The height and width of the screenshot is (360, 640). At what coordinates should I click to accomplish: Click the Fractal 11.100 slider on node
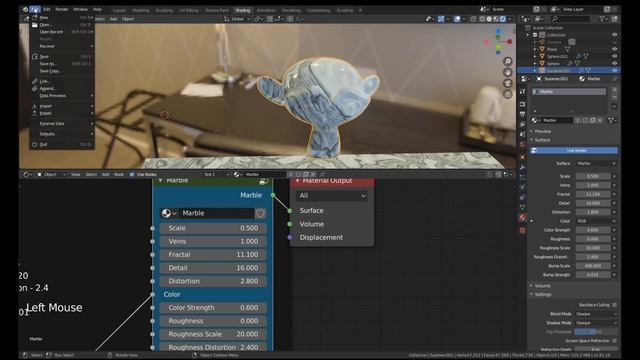[213, 254]
